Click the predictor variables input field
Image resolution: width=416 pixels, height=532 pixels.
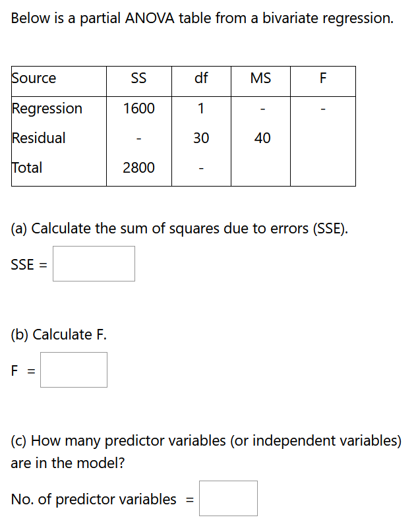click(x=228, y=498)
